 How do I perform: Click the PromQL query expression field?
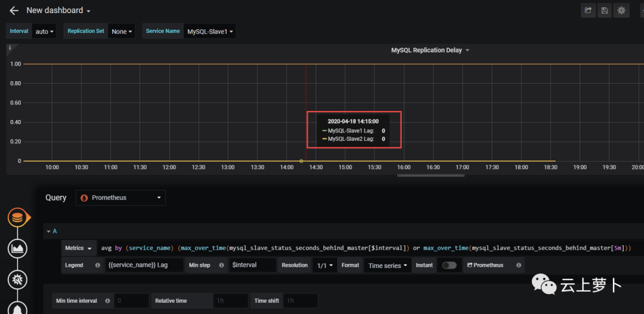tap(366, 248)
